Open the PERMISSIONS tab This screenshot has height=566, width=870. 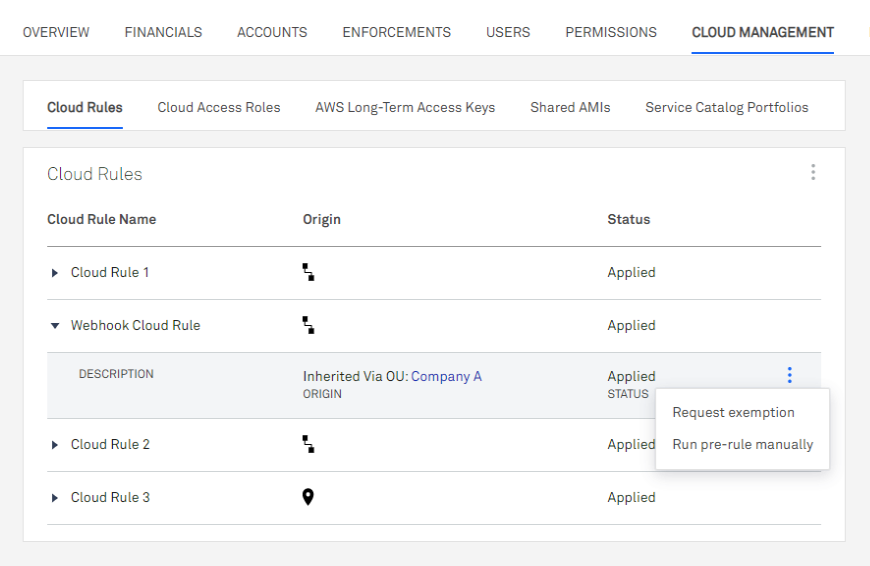pos(611,32)
